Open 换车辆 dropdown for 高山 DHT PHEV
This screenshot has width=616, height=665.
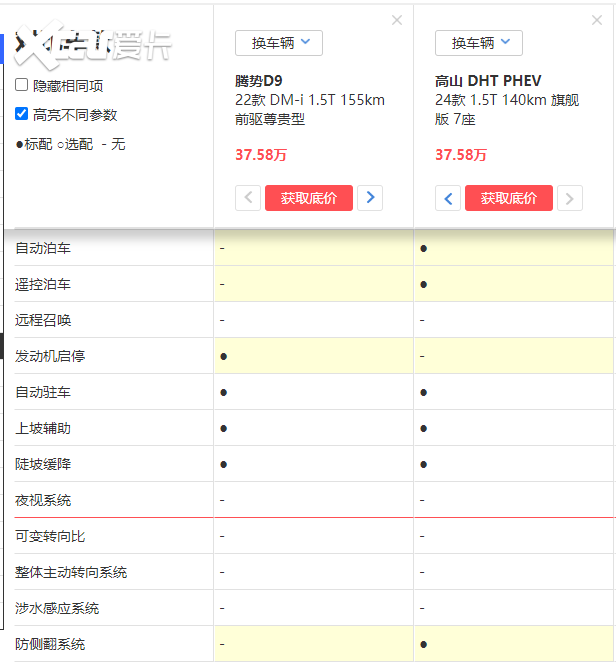pos(479,43)
